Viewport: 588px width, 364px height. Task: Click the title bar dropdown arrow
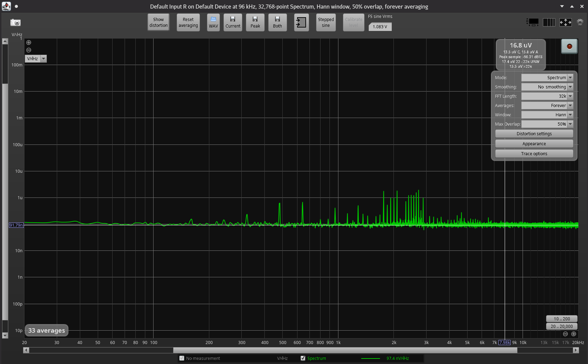(x=562, y=6)
